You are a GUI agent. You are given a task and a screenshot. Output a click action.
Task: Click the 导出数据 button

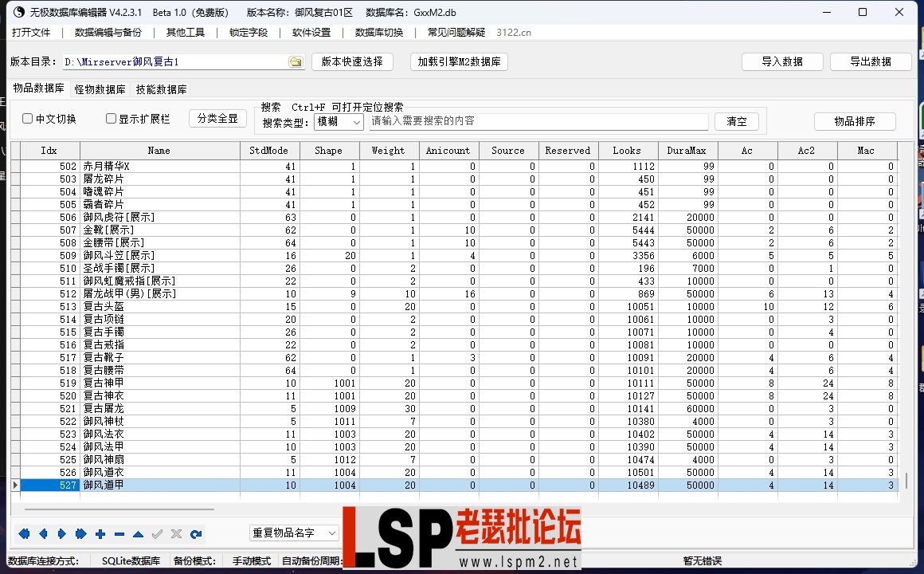point(871,61)
